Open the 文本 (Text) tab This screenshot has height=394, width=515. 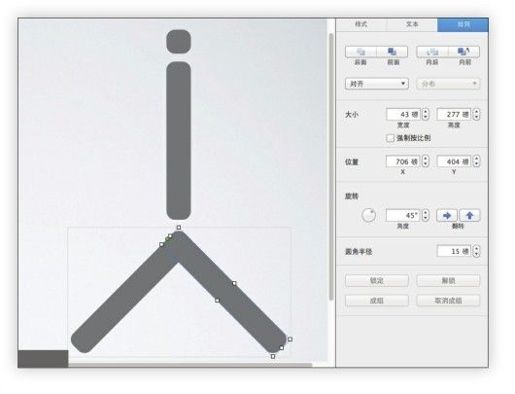[x=412, y=24]
